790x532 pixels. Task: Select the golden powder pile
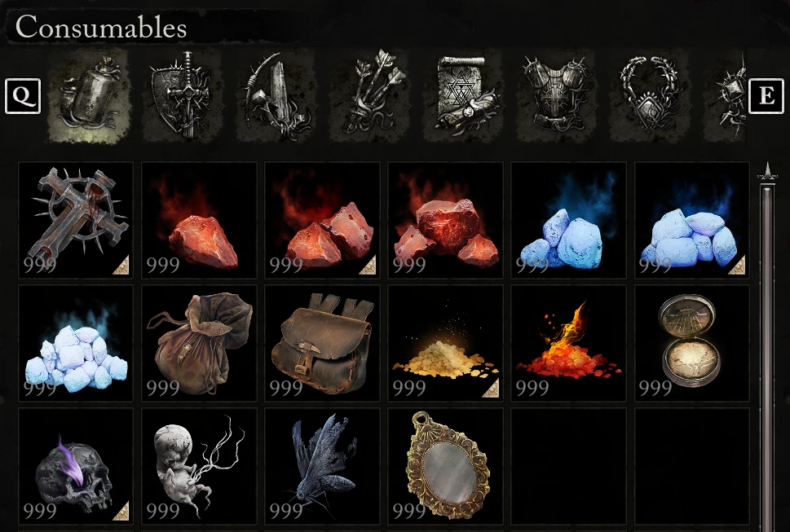click(445, 343)
